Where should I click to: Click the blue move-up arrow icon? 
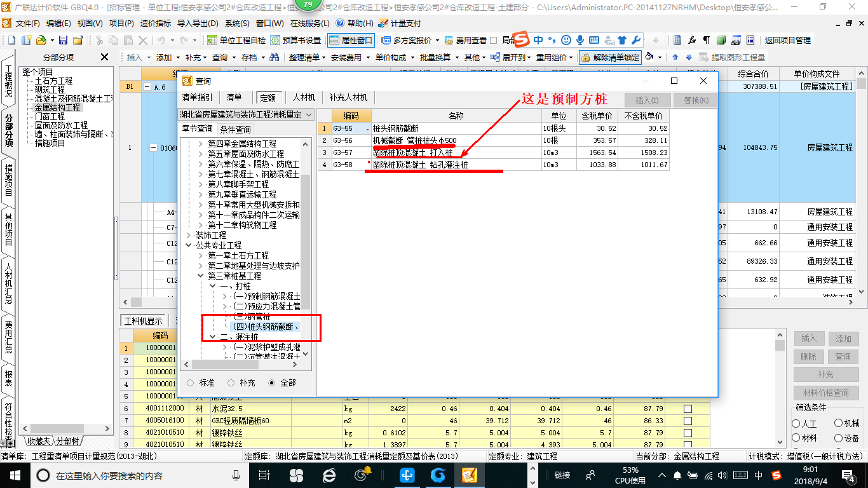[675, 57]
